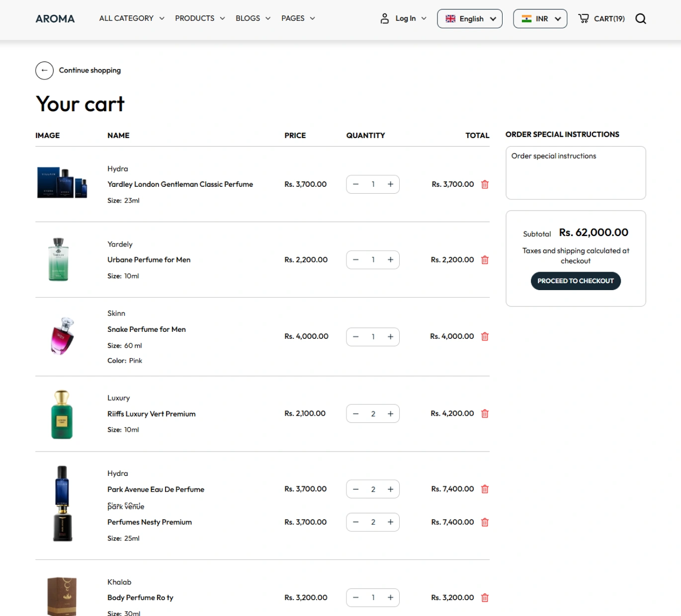Expand the PRODUCTS menu
The image size is (681, 616).
200,18
